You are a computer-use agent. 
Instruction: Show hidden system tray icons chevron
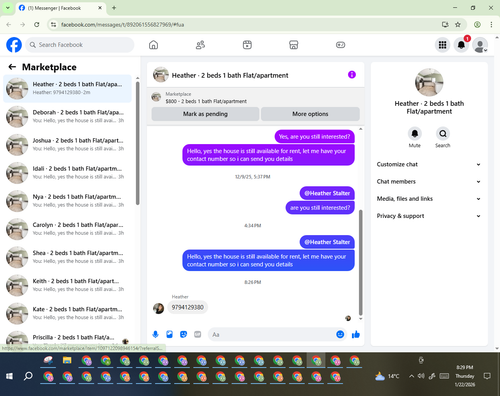pos(411,376)
